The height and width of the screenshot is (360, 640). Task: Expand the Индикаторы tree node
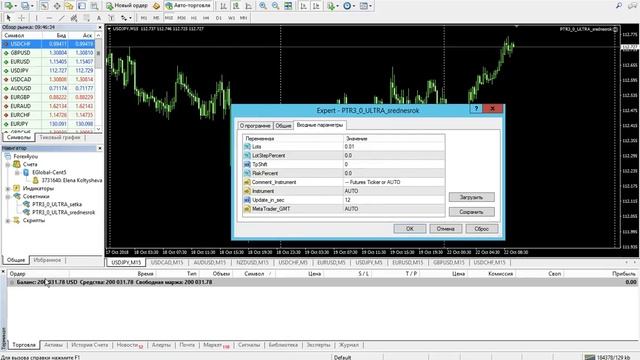pos(8,189)
